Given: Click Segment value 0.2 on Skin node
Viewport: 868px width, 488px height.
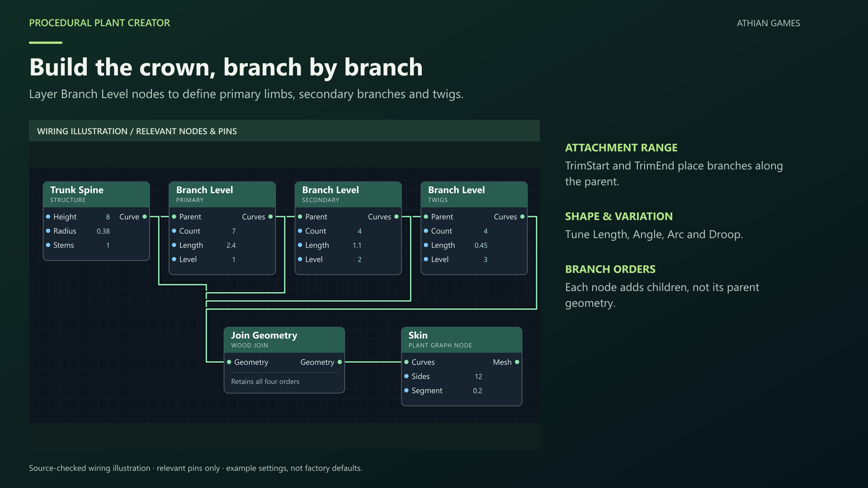Looking at the screenshot, I should [477, 391].
